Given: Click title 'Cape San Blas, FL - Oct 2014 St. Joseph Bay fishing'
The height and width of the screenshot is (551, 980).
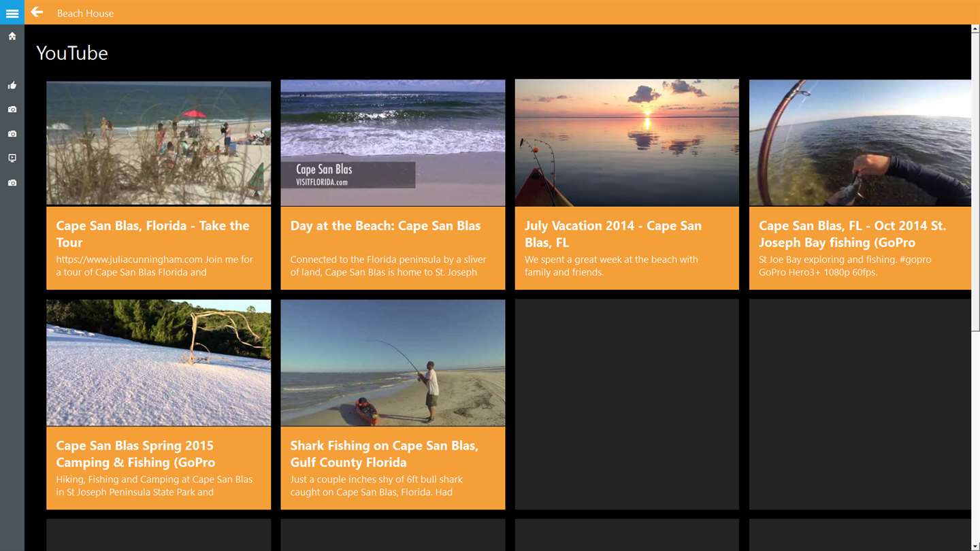Looking at the screenshot, I should (852, 234).
